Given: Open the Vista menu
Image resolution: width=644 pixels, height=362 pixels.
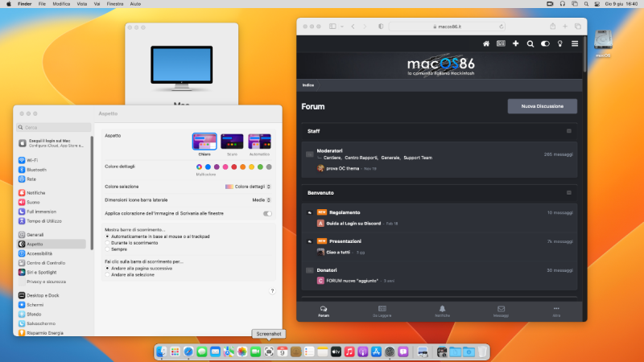Looking at the screenshot, I should click(82, 4).
